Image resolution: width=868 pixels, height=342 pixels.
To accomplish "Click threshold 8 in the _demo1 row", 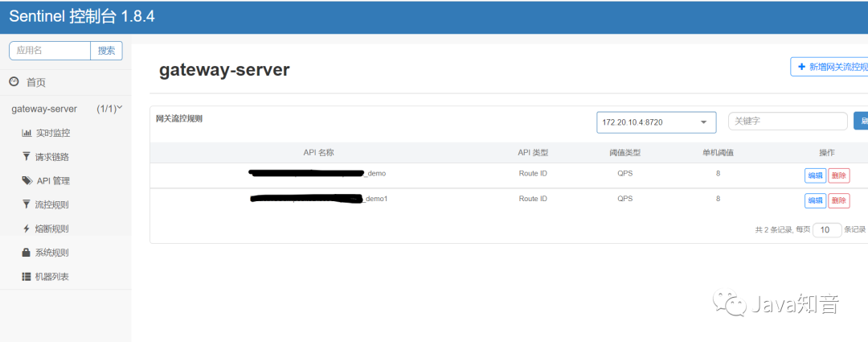I will [718, 199].
